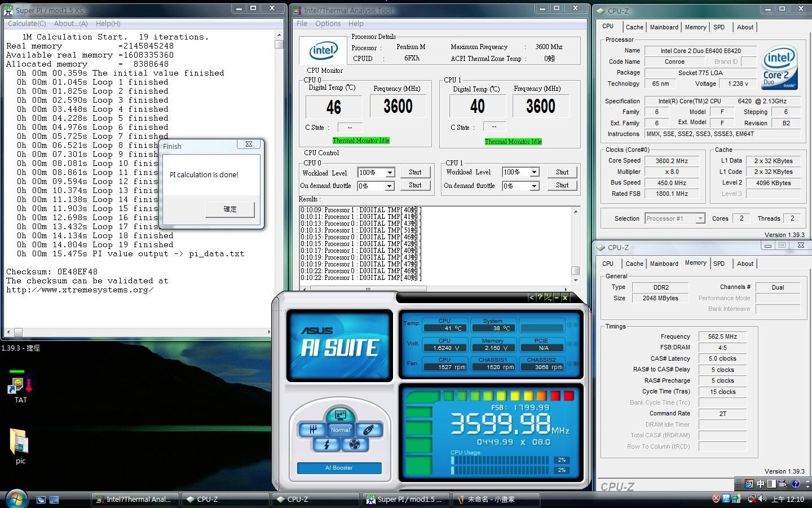The width and height of the screenshot is (812, 508).
Task: Switch to Mainboard tab in CPU-Z processor window
Action: [664, 27]
